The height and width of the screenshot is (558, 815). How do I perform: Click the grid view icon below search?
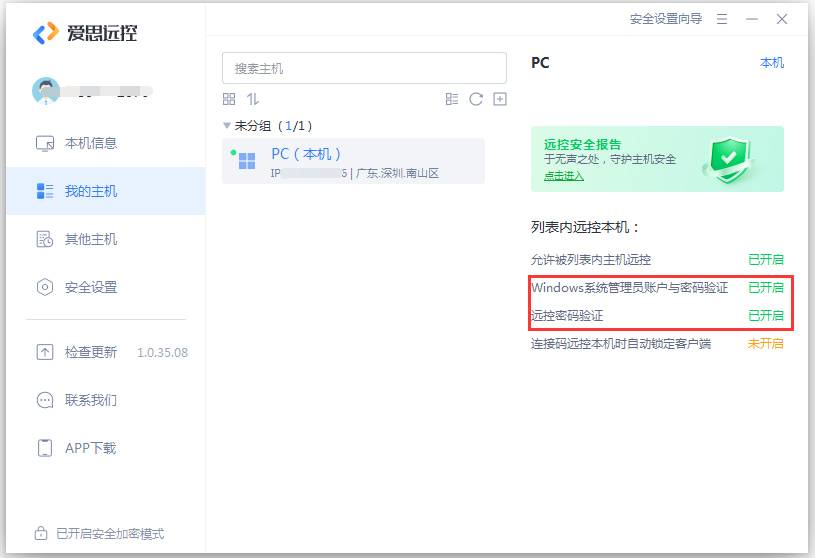coord(229,99)
